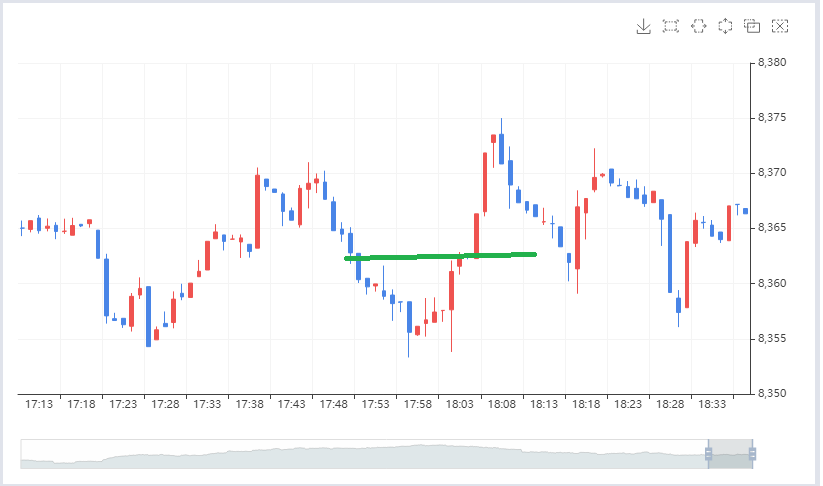
Task: Click the 8,360 price axis label
Action: click(772, 283)
